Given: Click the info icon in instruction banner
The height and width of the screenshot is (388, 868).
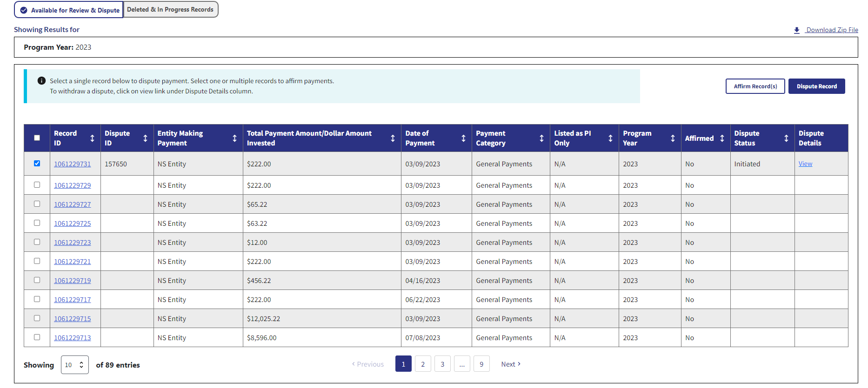Looking at the screenshot, I should click(41, 81).
